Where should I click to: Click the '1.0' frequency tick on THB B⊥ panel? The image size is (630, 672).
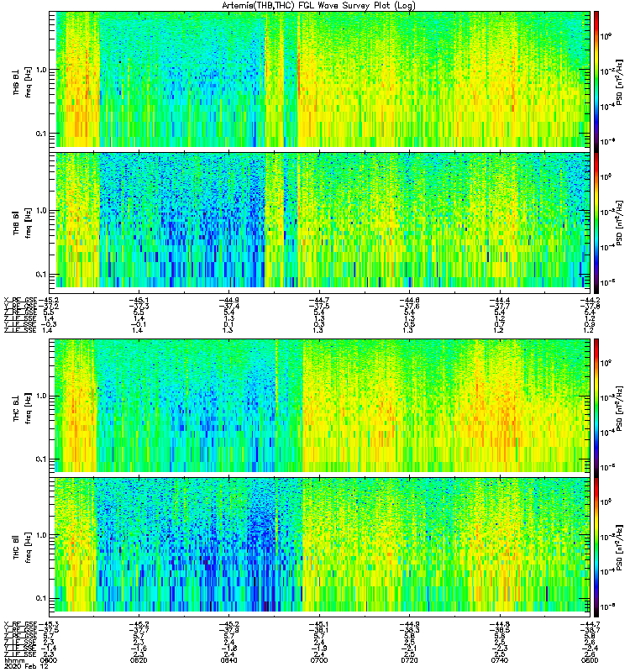(40, 70)
